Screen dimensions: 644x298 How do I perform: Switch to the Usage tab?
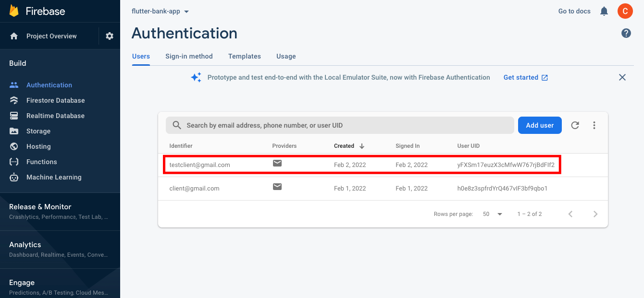[x=286, y=56]
